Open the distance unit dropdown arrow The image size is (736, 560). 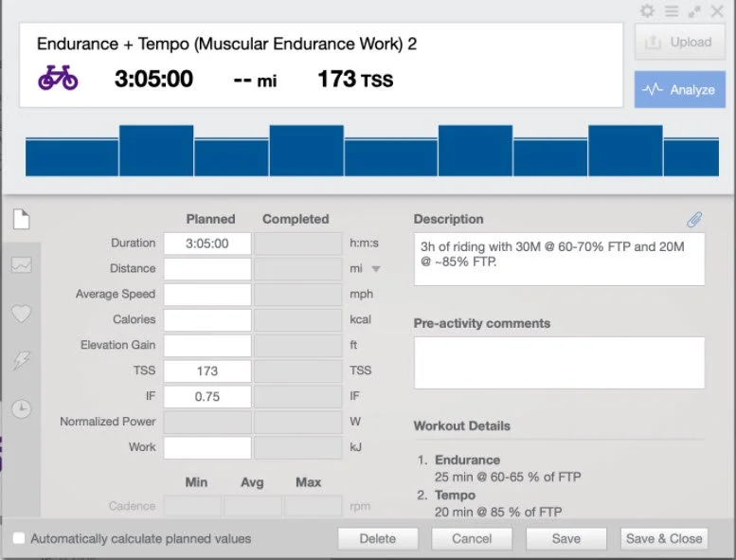[x=376, y=269]
